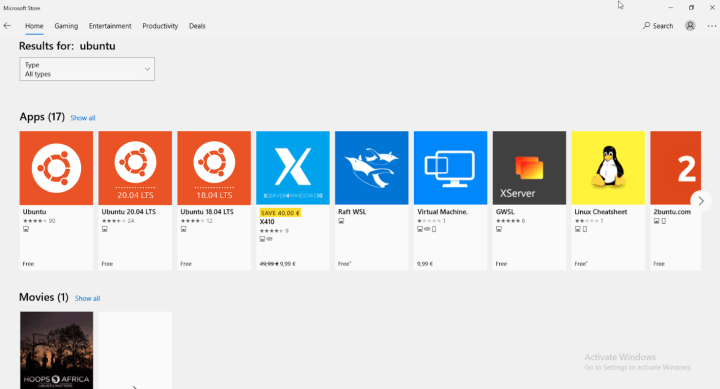Screen dimensions: 720x389
Task: Open the Ubuntu app tile icon
Action: click(56, 168)
